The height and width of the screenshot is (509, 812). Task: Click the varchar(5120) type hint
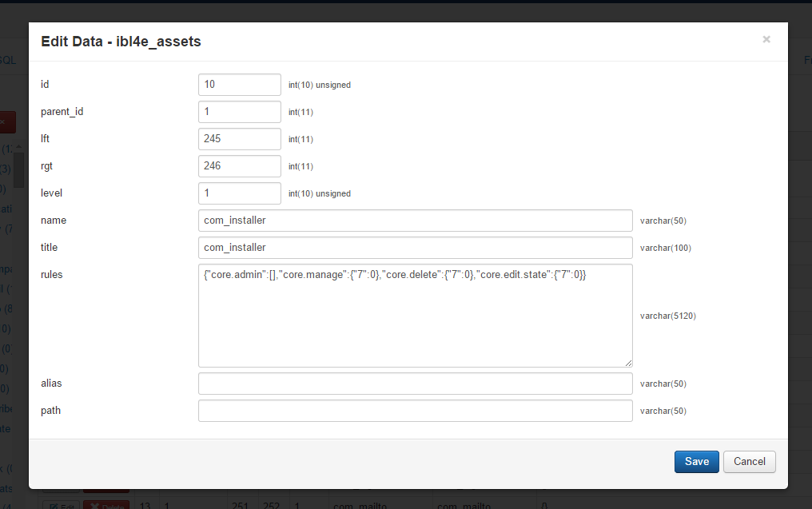[x=668, y=316]
